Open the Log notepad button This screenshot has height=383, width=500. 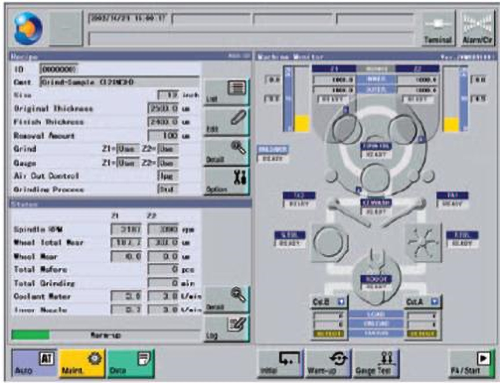[x=226, y=329]
